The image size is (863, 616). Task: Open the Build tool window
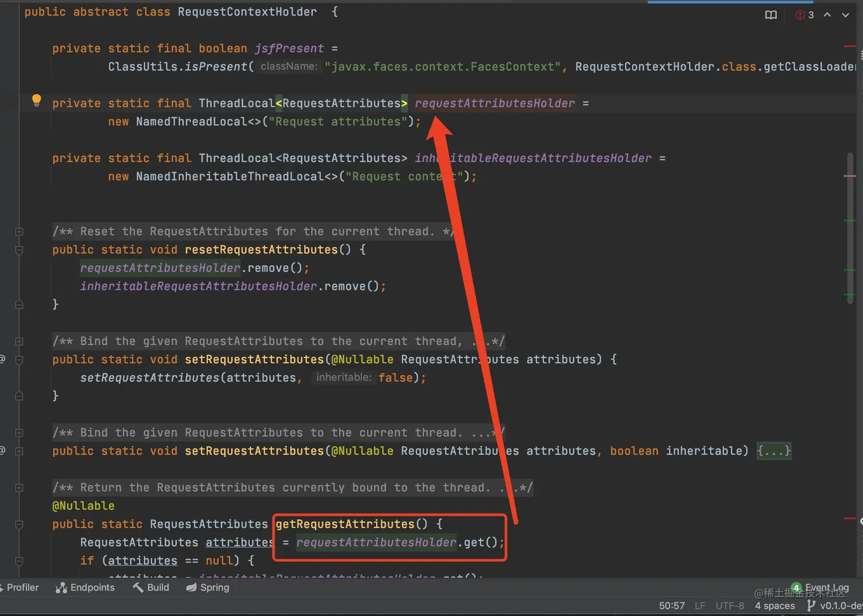[x=151, y=587]
